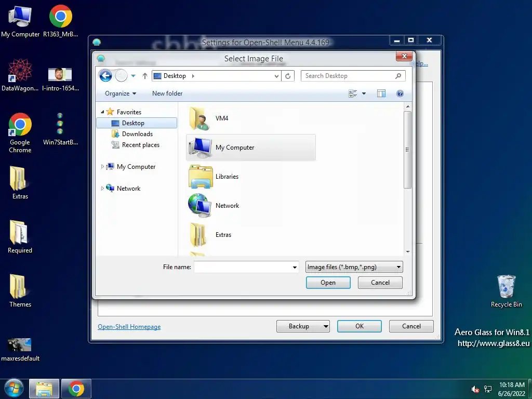This screenshot has height=399, width=532.
Task: Select Desktop in navigation pane
Action: (x=137, y=123)
